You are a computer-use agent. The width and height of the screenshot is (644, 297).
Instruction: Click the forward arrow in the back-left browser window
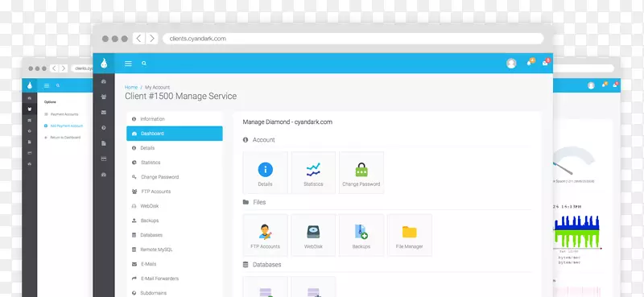click(64, 68)
